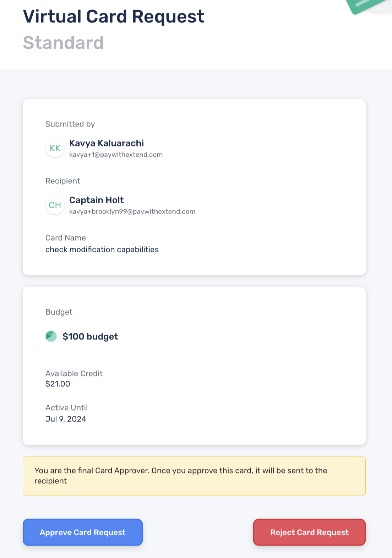Image resolution: width=392 pixels, height=558 pixels.
Task: Select the recipient name Captain Holt
Action: click(x=97, y=200)
